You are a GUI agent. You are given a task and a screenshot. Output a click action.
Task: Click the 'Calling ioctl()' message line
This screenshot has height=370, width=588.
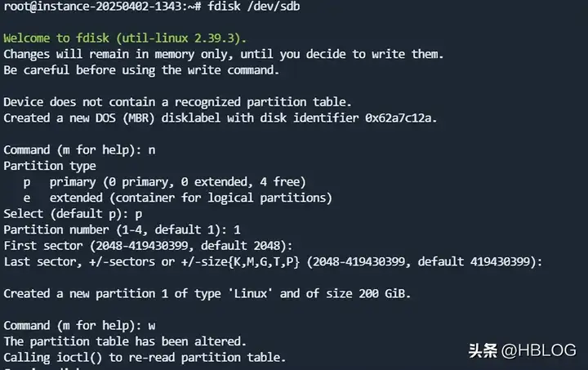[145, 358]
